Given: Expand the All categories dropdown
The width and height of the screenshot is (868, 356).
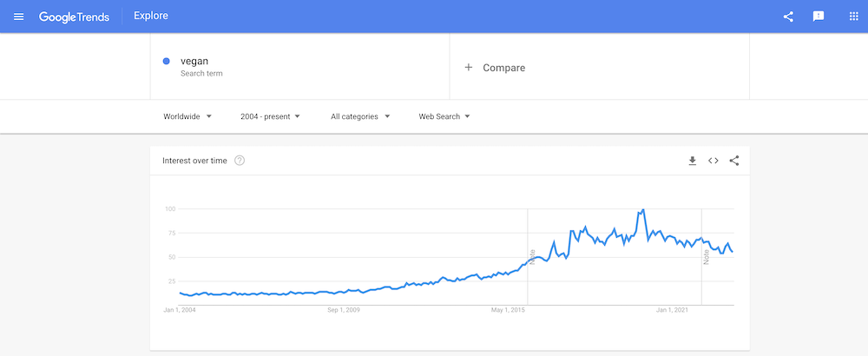Looking at the screenshot, I should tap(360, 116).
